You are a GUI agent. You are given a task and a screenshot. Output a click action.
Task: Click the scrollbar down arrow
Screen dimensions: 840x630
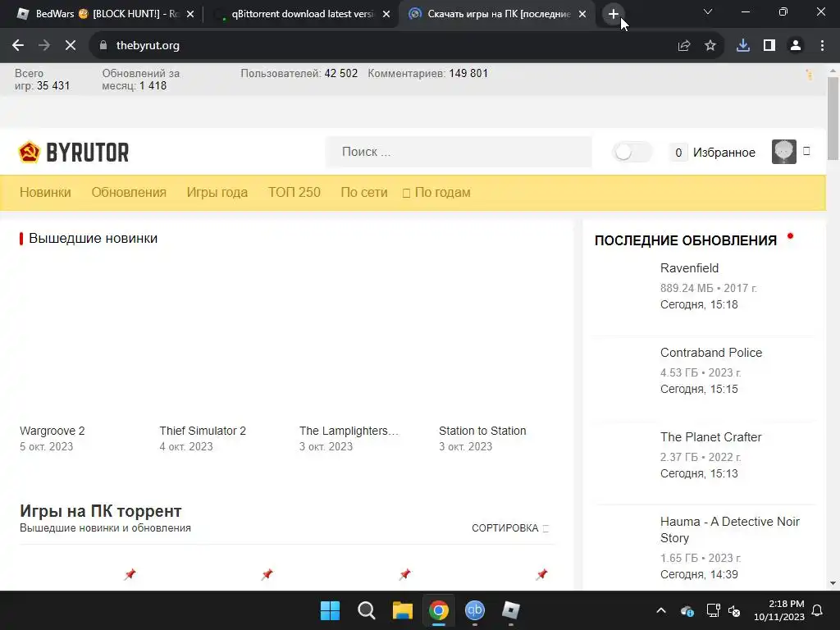[x=833, y=583]
